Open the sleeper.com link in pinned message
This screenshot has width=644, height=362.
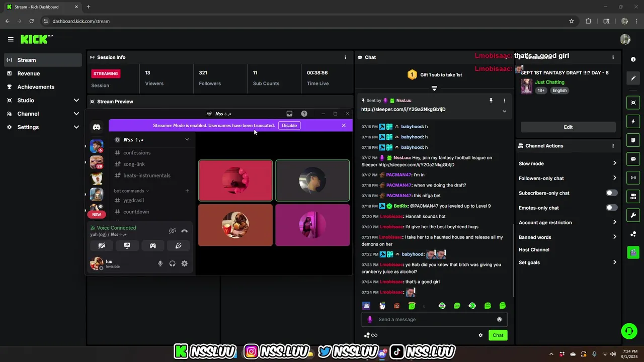pyautogui.click(x=403, y=109)
